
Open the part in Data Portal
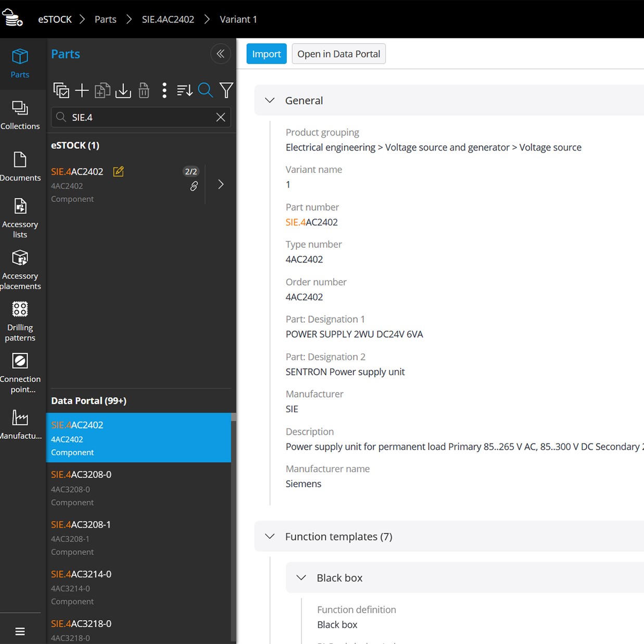pyautogui.click(x=338, y=54)
